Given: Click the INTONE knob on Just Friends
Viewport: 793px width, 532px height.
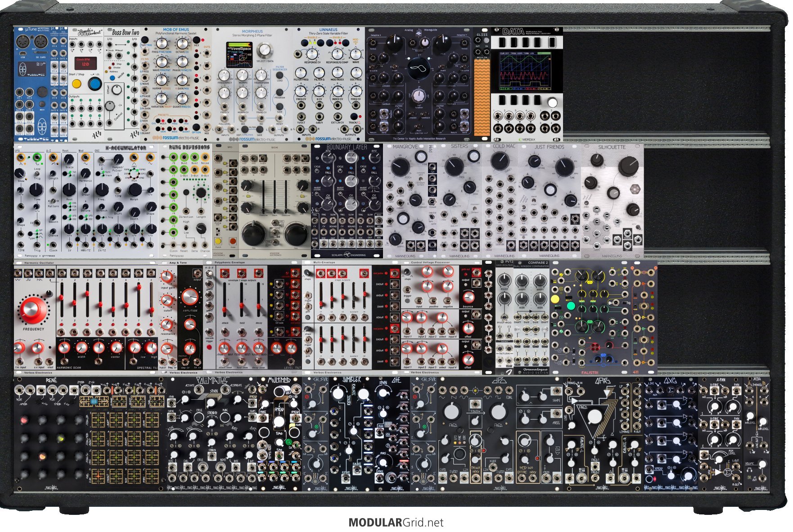Looking at the screenshot, I should [534, 162].
